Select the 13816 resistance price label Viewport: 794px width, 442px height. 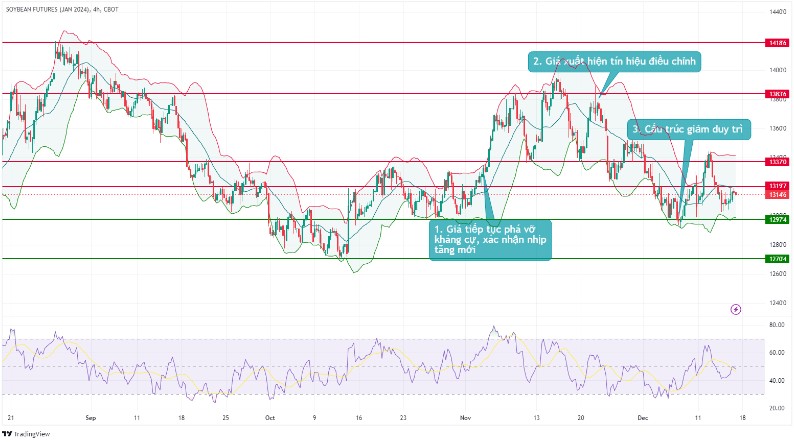click(x=776, y=94)
